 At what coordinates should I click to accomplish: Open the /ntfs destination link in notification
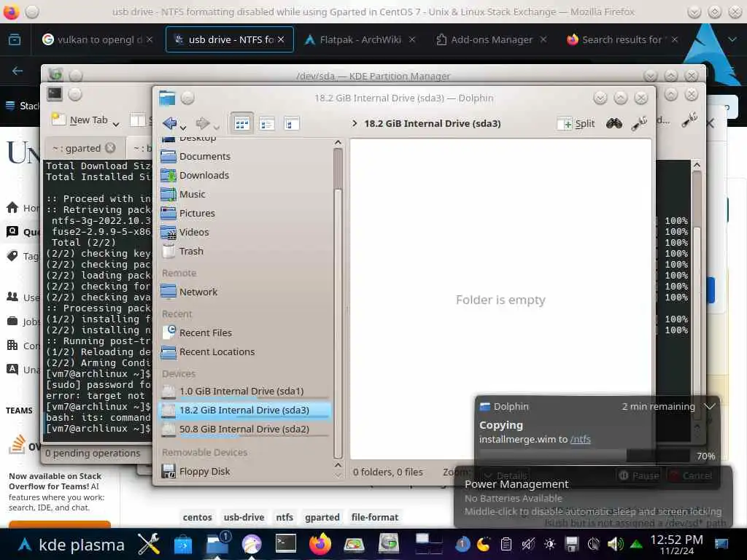pos(580,440)
